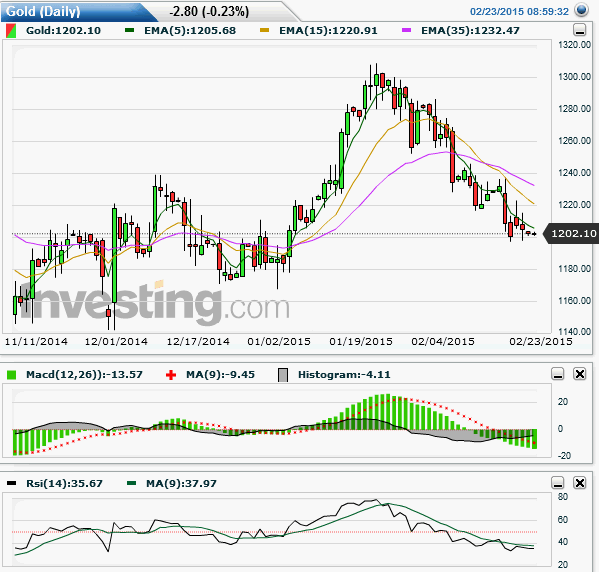Close the RSI indicator panel

click(x=580, y=483)
